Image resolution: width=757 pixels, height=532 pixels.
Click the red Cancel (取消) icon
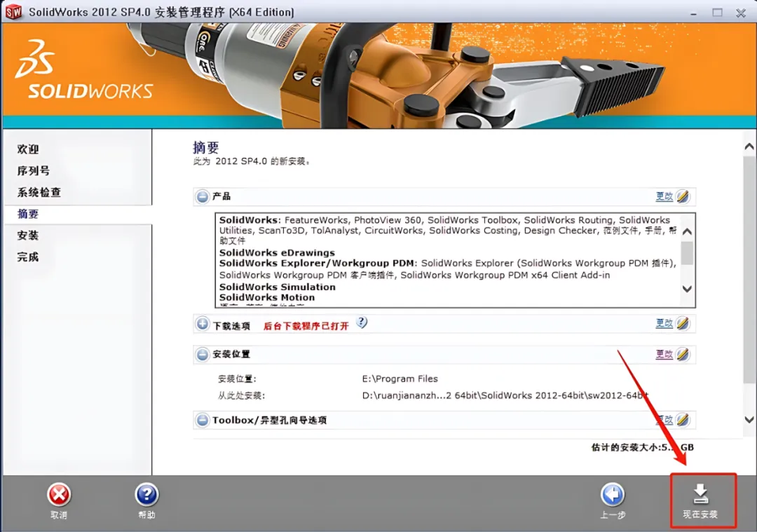pyautogui.click(x=59, y=494)
